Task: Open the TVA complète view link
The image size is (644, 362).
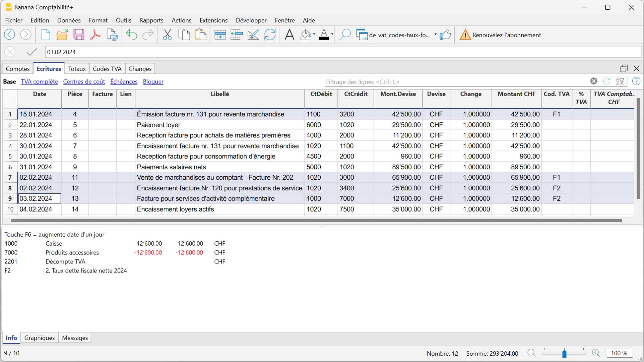Action: tap(39, 82)
